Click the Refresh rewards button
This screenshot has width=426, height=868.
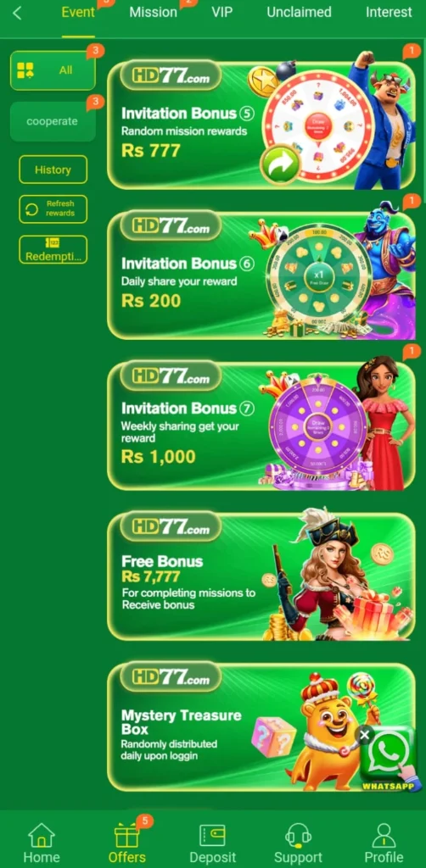(x=53, y=209)
